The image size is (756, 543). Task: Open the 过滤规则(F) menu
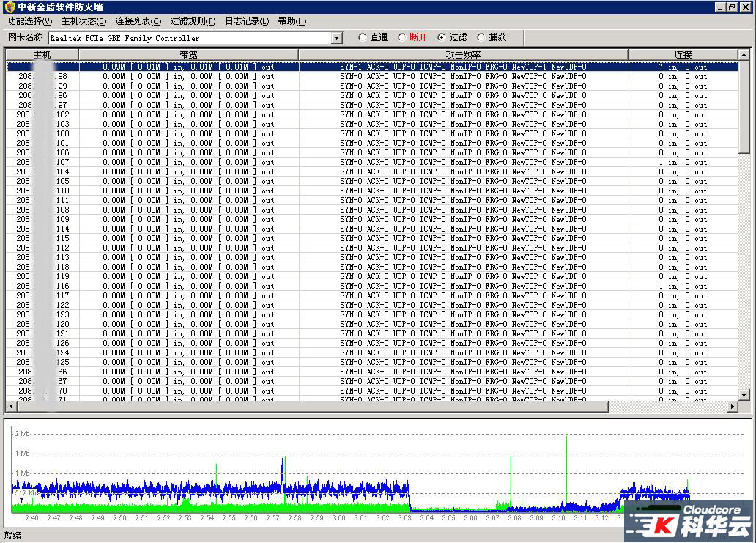pyautogui.click(x=193, y=21)
